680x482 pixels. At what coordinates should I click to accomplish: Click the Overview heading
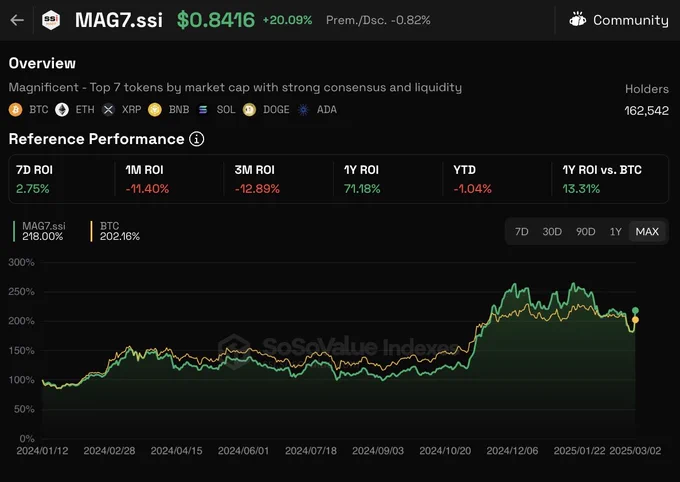pos(42,63)
